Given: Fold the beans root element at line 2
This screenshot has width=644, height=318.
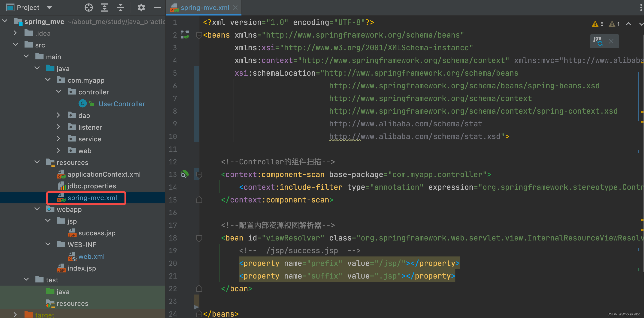Looking at the screenshot, I should pyautogui.click(x=199, y=35).
